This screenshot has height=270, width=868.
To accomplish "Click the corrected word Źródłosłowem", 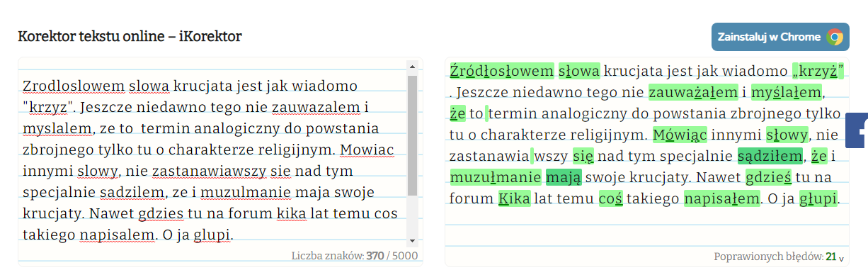I will 502,71.
